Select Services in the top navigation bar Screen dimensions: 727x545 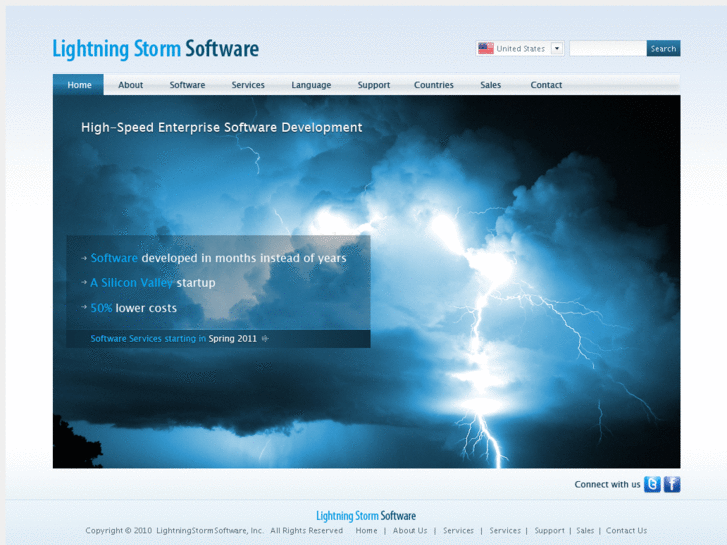248,85
